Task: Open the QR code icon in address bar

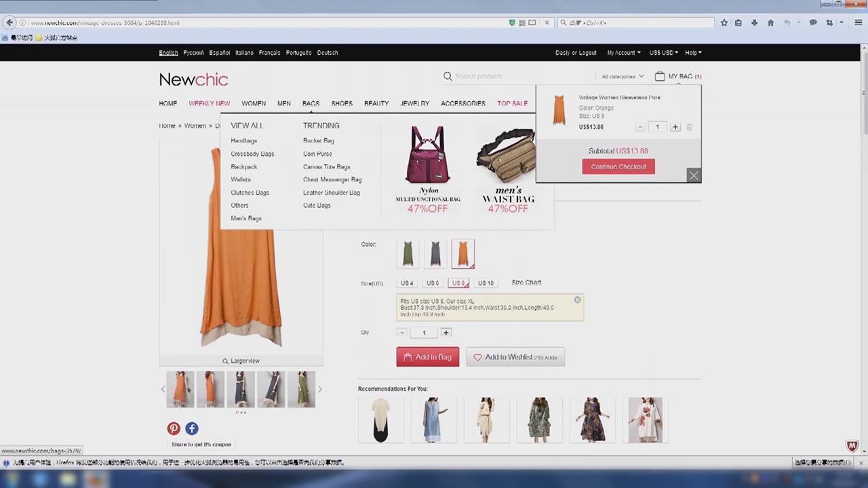Action: tap(522, 22)
